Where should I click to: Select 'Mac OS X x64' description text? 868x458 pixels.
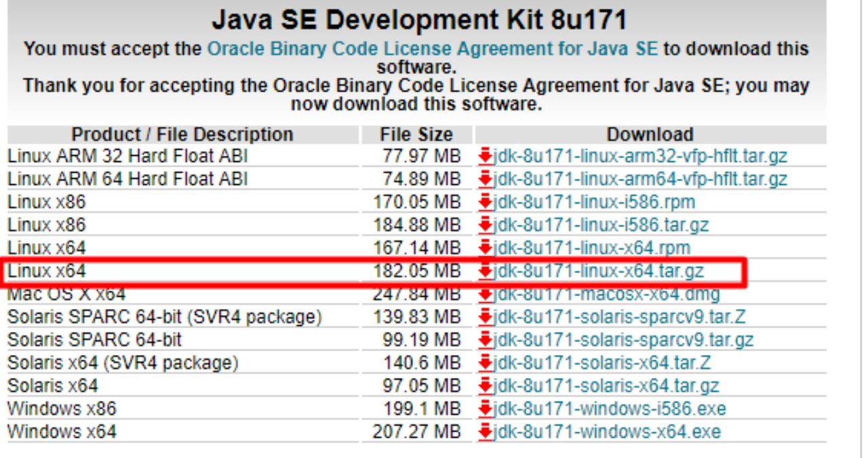[66, 295]
